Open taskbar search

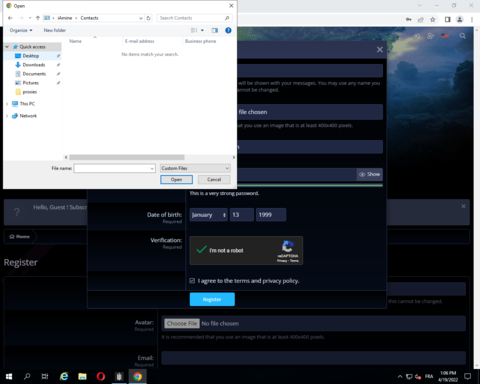tap(27, 376)
